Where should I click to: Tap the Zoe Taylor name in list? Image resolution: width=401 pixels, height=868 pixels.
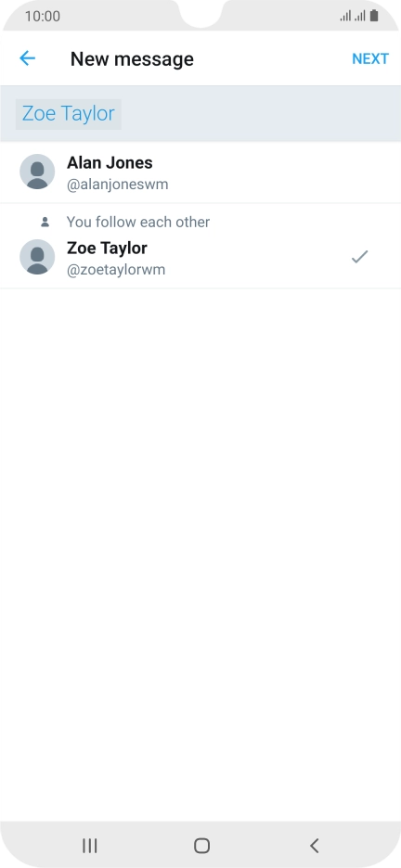[107, 248]
